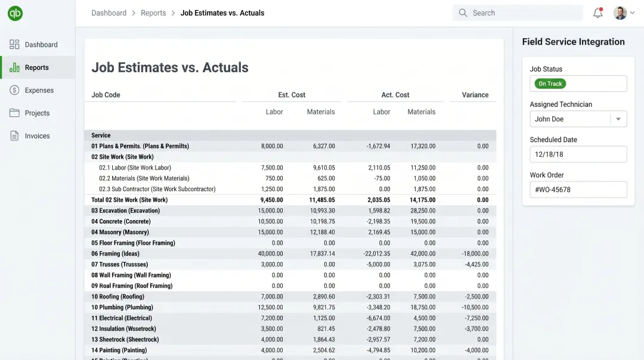Open the notifications bell

597,12
